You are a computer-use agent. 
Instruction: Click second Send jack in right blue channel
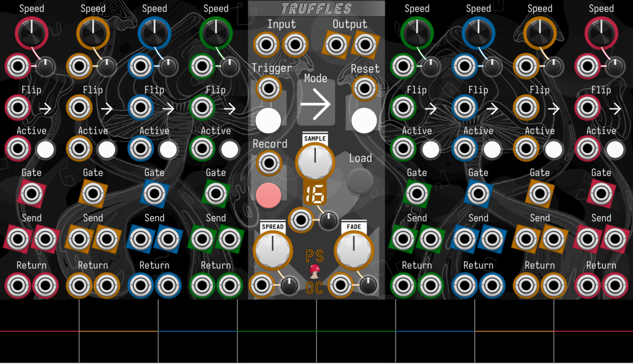click(x=492, y=239)
